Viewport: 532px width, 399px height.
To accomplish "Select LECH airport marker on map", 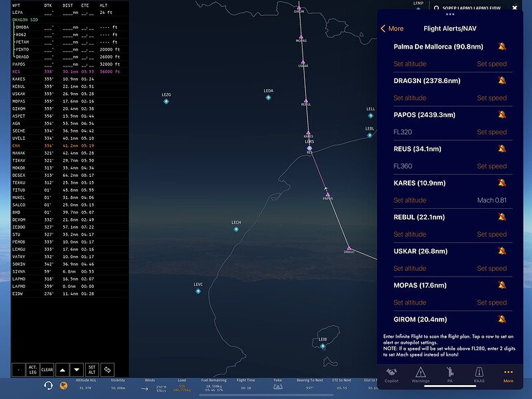I will pos(236,229).
